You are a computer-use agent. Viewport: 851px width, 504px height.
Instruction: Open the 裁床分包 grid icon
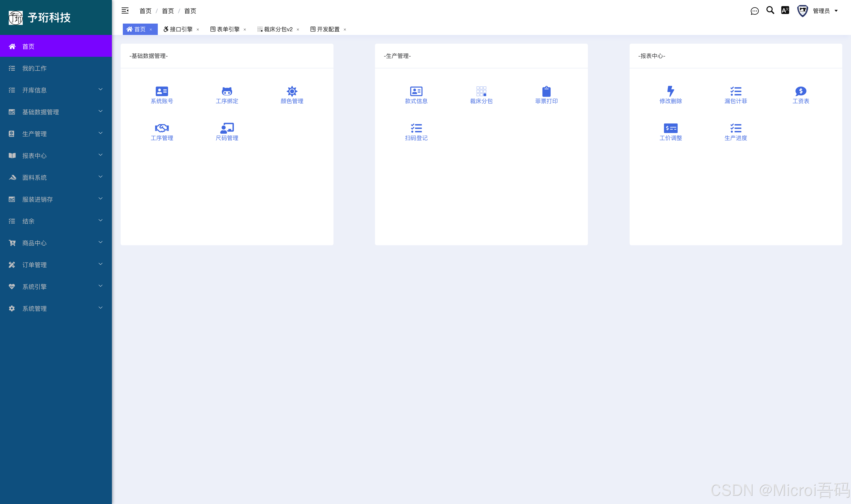point(481,91)
